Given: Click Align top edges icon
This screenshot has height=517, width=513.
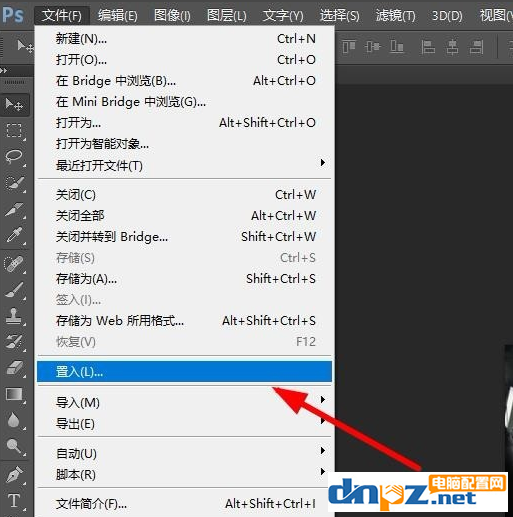Looking at the screenshot, I should [349, 46].
